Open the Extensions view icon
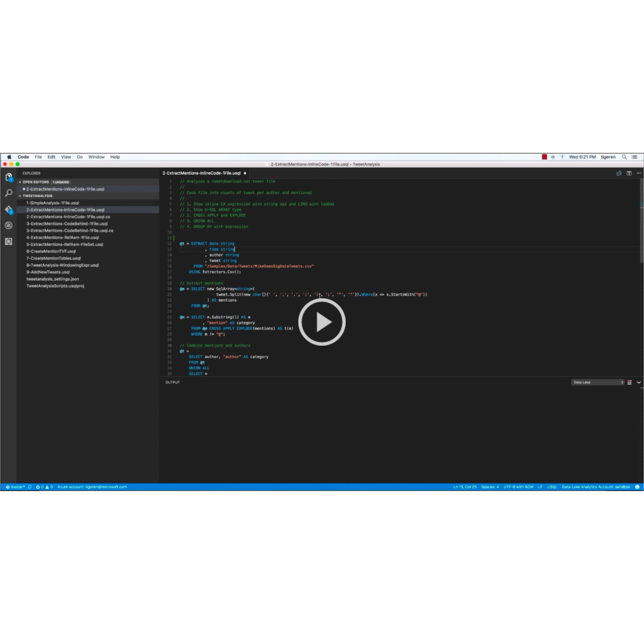The height and width of the screenshot is (644, 644). 9,242
